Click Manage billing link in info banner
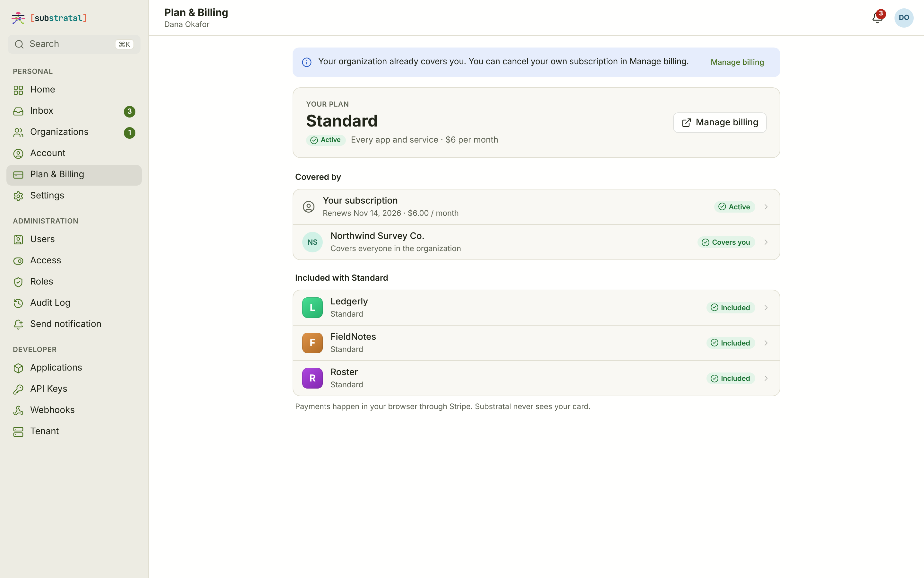This screenshot has width=924, height=578. coord(737,62)
